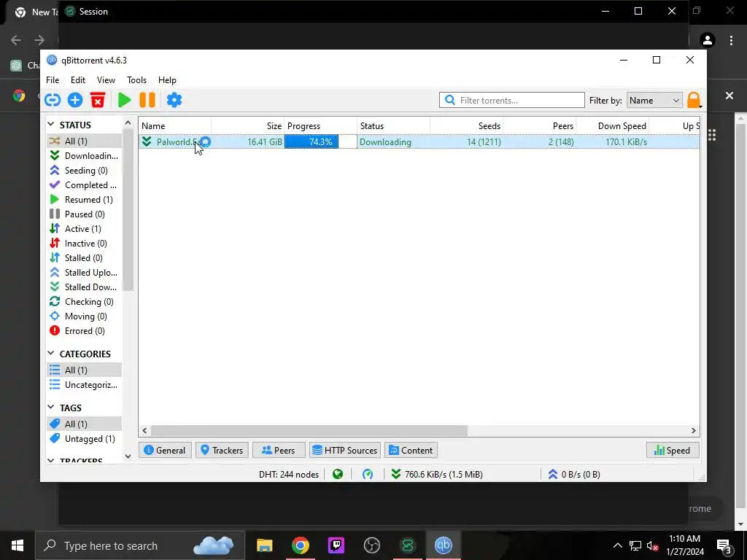Select the Seeding (0) filter
The height and width of the screenshot is (560, 747).
pos(84,171)
